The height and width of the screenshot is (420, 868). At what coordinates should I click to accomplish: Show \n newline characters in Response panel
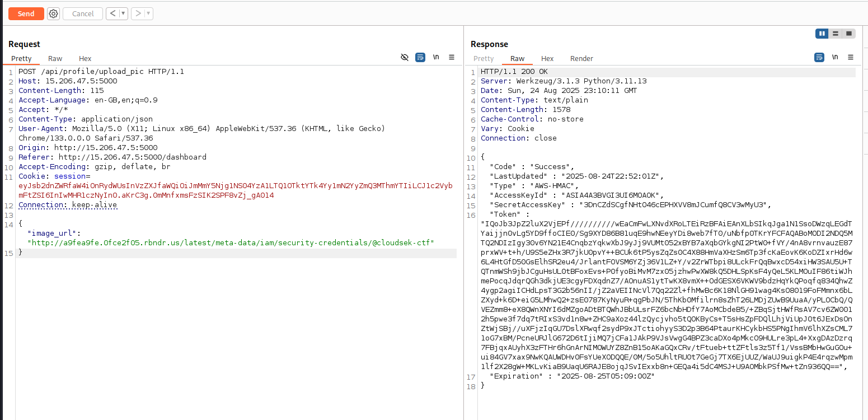point(835,57)
